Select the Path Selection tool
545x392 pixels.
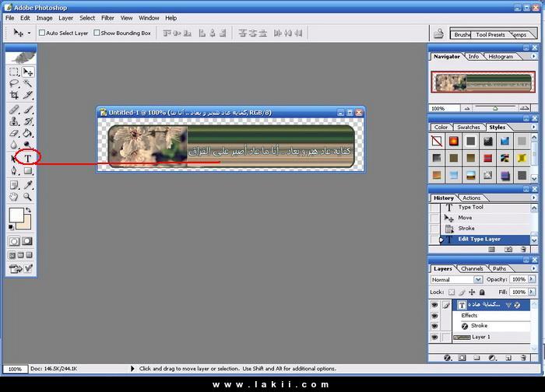(13, 159)
